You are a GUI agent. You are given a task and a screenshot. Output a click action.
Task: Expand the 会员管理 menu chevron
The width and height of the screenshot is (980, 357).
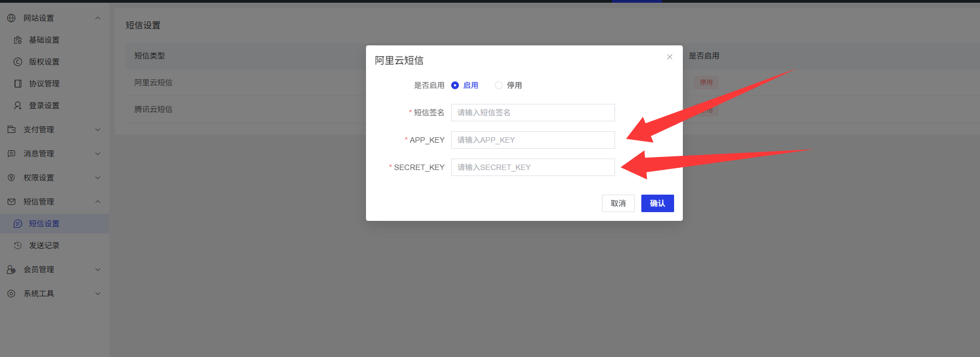98,270
